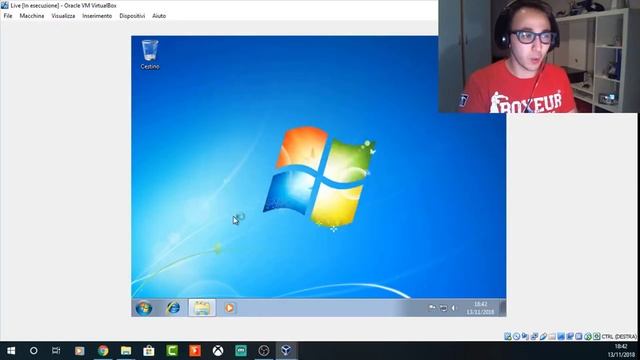Click the VirtualBox cube icon in the title bar
640x360 pixels.
4,5
